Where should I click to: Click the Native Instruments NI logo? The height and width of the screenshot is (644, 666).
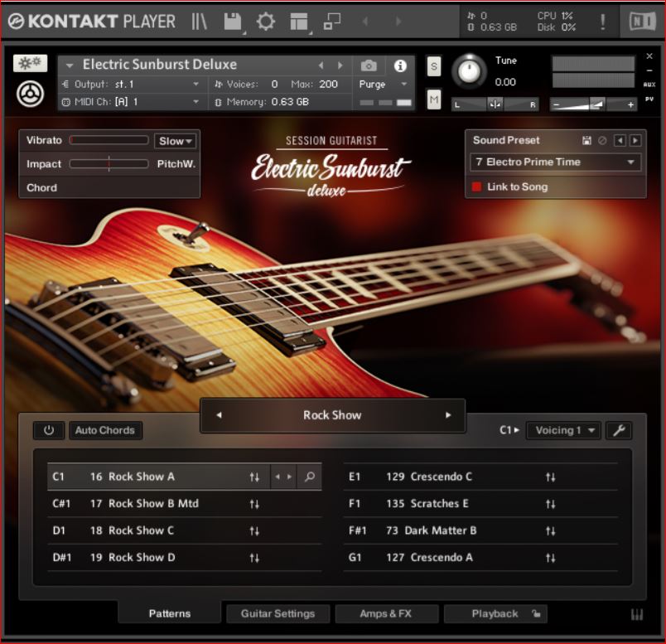642,22
